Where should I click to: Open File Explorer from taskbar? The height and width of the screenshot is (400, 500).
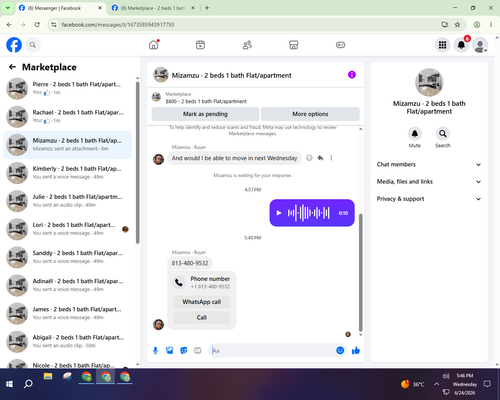pos(48,377)
